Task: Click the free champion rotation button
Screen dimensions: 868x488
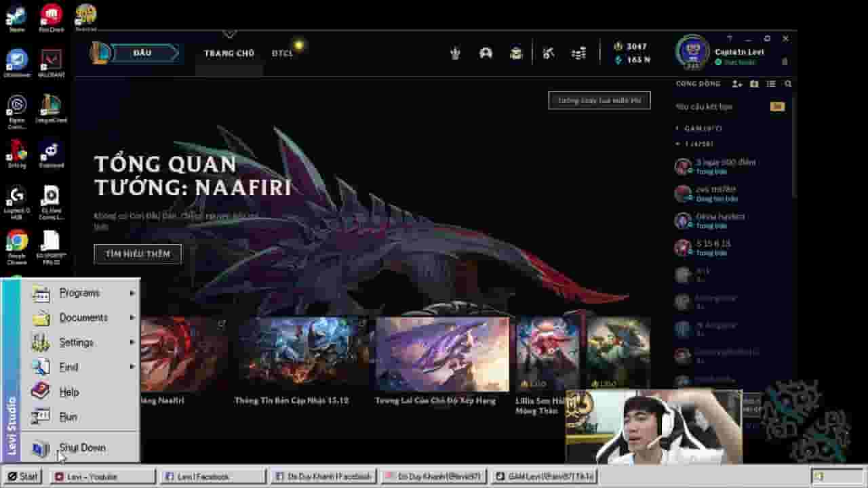Action: pos(599,100)
